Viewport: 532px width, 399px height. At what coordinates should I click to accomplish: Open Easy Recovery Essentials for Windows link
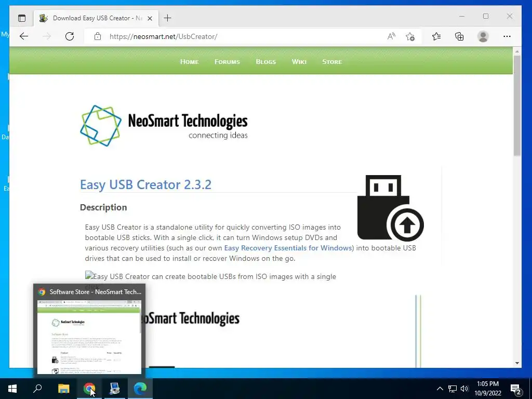pyautogui.click(x=288, y=248)
